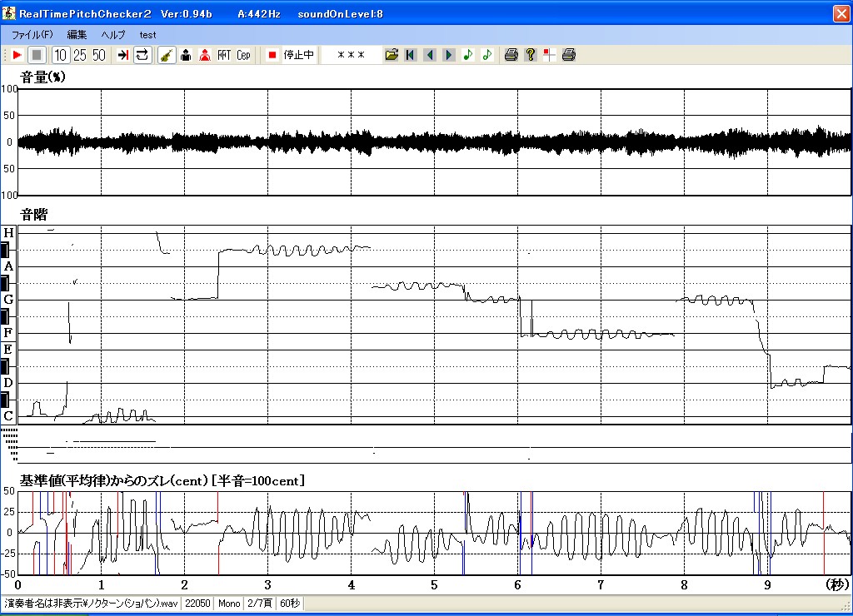This screenshot has height=616, width=853.
Task: Click the black key between A and G
Action: tap(5, 283)
